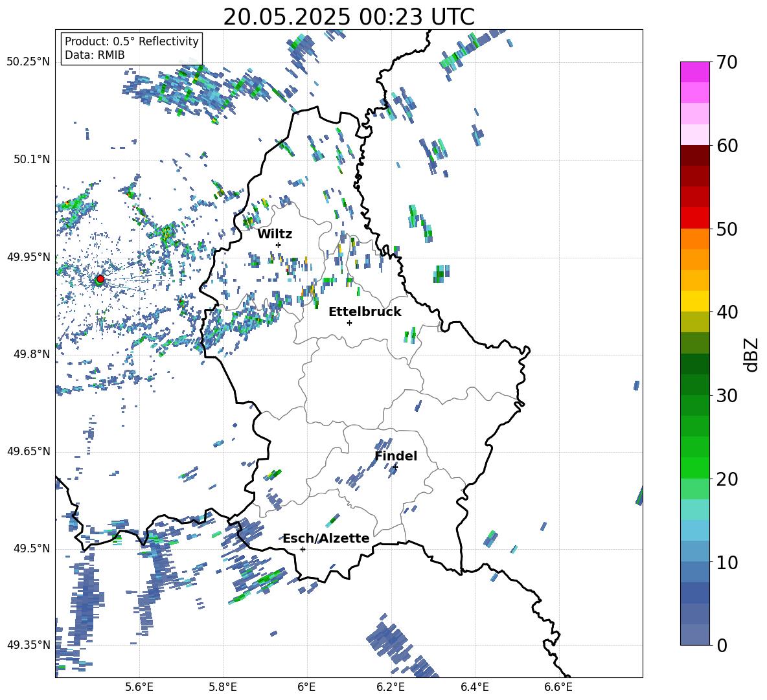
Task: Click the turquoise colorbar segment below 20
Action: [x=694, y=509]
